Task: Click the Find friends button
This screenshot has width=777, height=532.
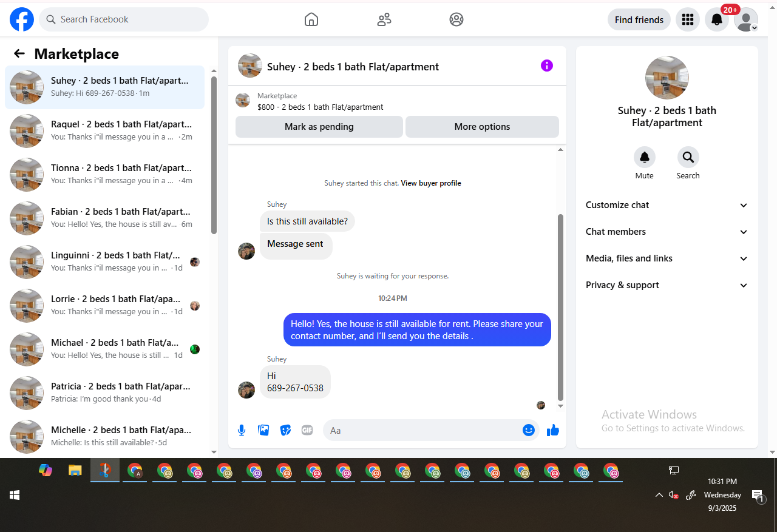Action: [x=639, y=19]
